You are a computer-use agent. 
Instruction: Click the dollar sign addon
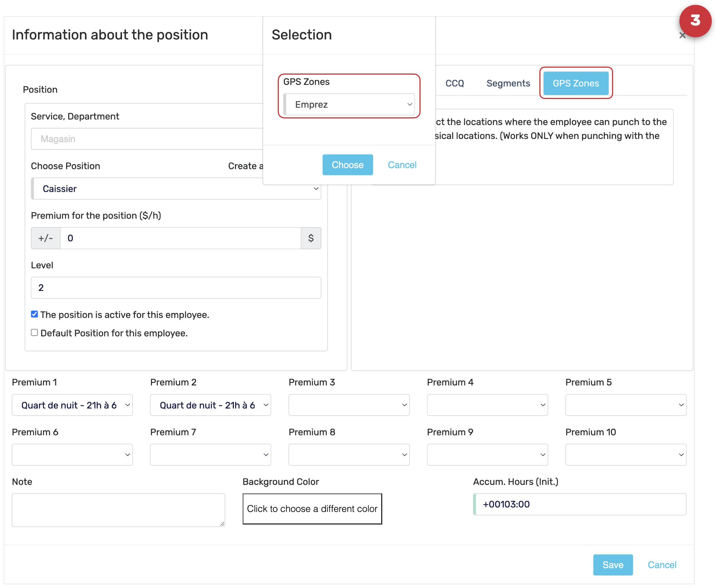coord(310,238)
